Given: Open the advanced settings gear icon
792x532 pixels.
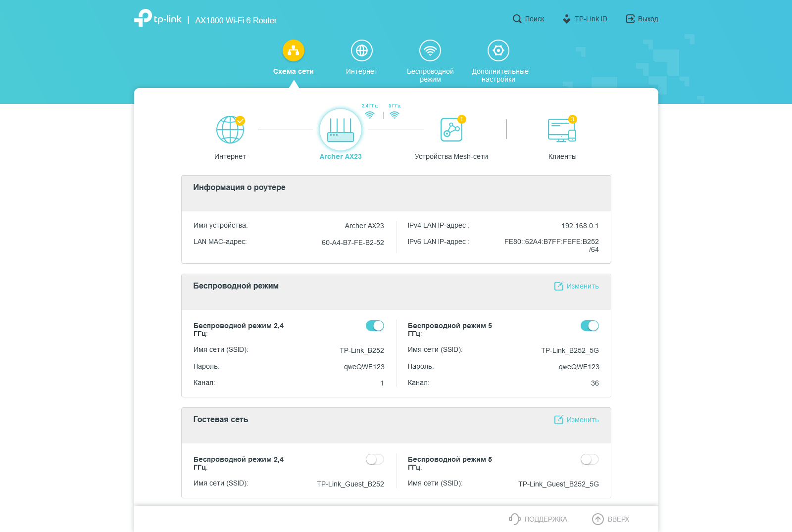Looking at the screenshot, I should [498, 50].
